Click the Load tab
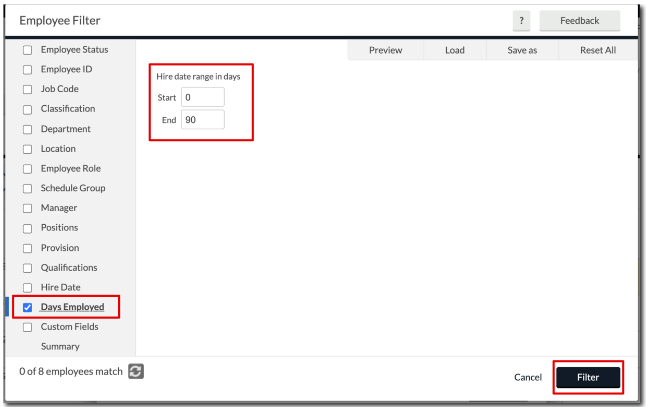646x407 pixels. [x=455, y=50]
